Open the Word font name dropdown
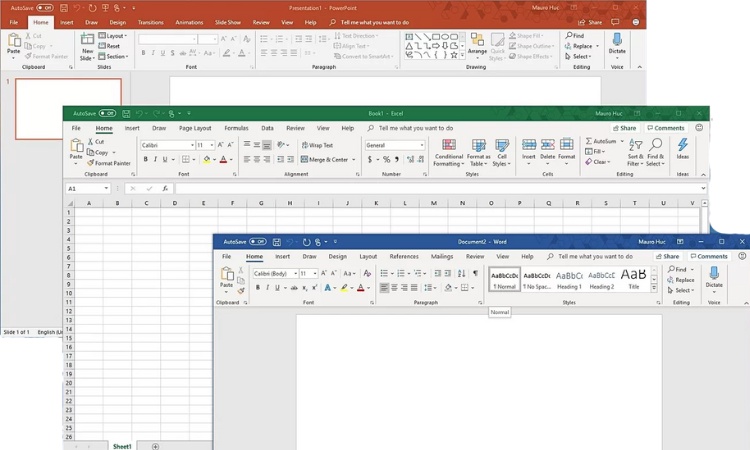750x450 pixels. [295, 274]
